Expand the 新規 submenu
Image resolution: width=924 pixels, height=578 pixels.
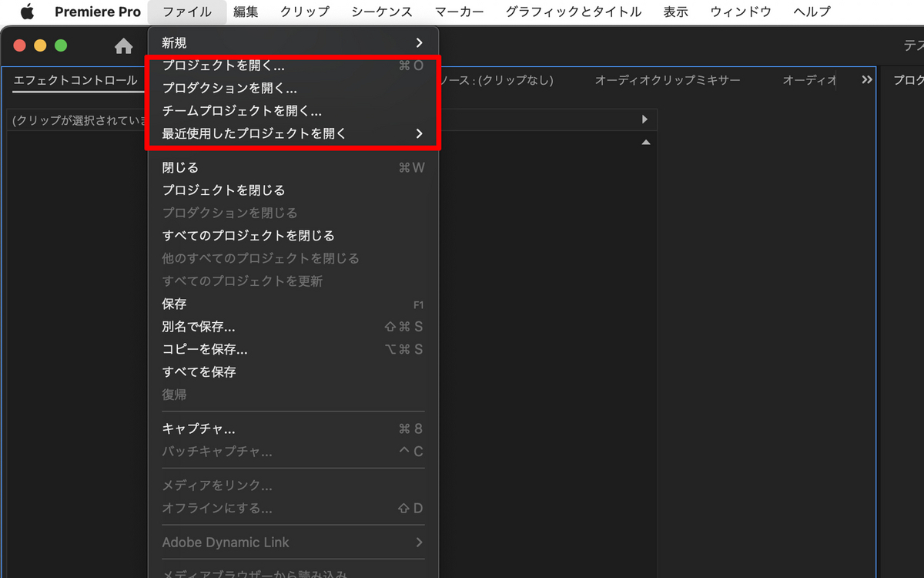(x=293, y=43)
